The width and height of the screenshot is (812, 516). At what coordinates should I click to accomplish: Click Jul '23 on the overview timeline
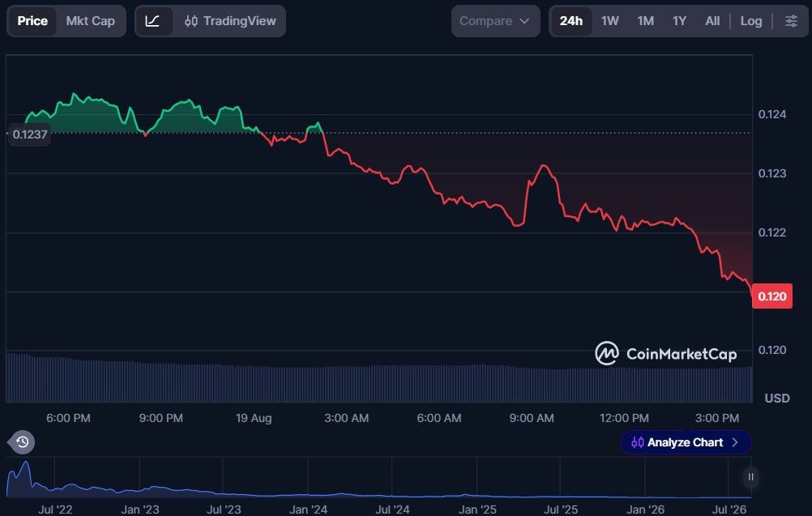[224, 510]
